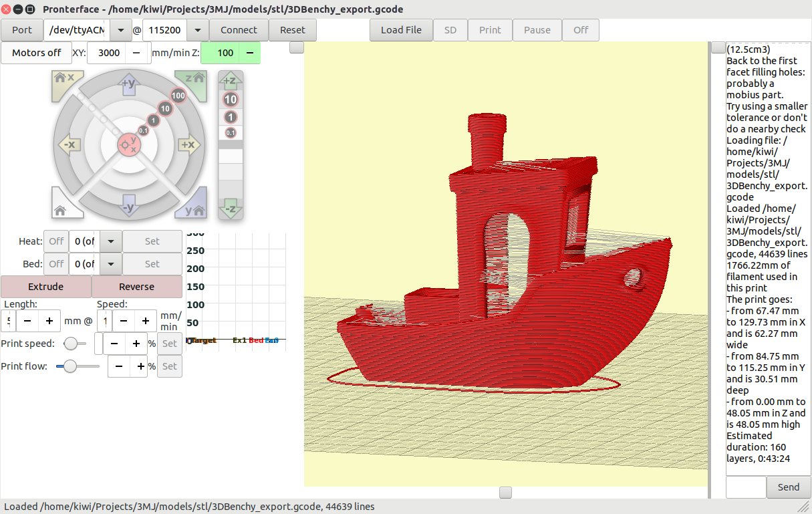Turn off the hotend heater
The width and height of the screenshot is (812, 514).
(x=56, y=241)
